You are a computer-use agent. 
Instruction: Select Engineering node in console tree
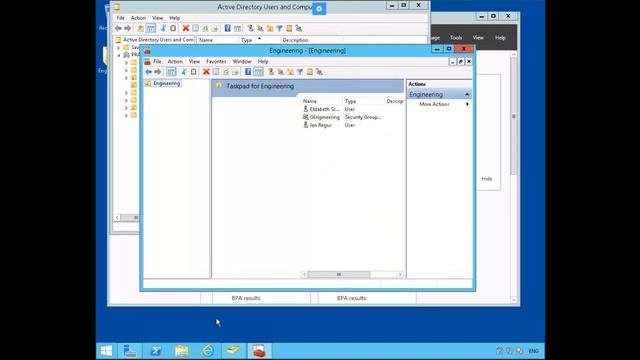(x=167, y=83)
